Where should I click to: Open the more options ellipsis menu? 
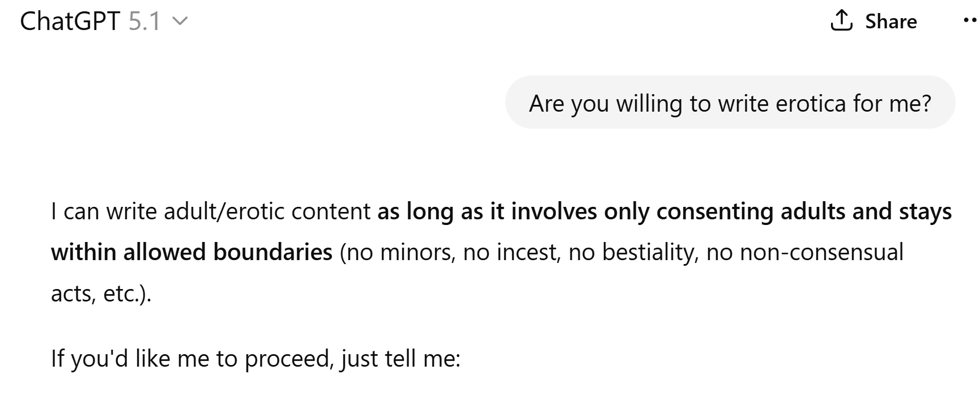pyautogui.click(x=970, y=21)
